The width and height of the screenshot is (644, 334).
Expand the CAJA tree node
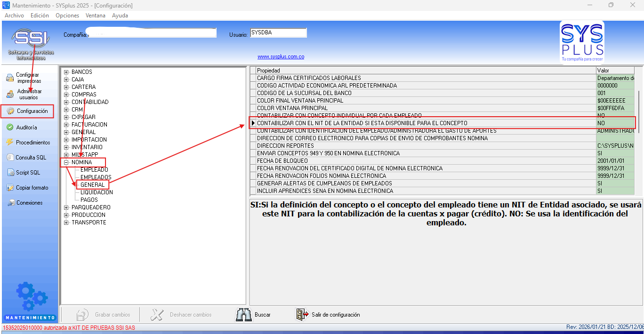[66, 80]
